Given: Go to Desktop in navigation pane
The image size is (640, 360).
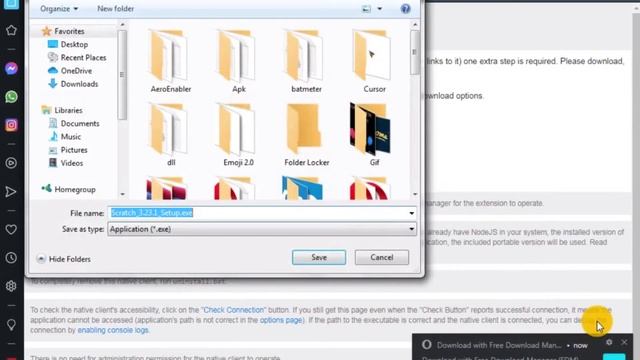Looking at the screenshot, I should point(68,44).
